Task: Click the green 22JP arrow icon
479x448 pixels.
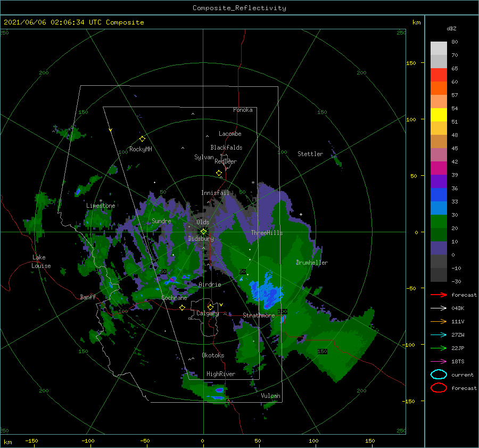Action: pos(439,348)
